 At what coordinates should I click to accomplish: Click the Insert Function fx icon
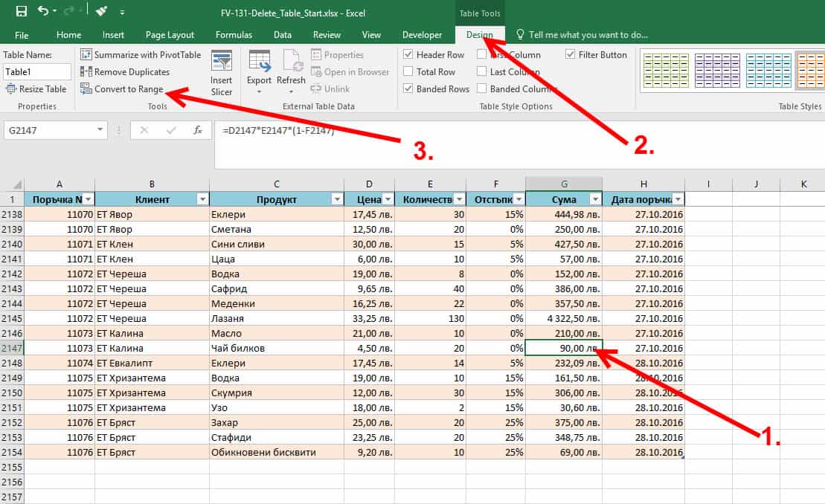198,130
